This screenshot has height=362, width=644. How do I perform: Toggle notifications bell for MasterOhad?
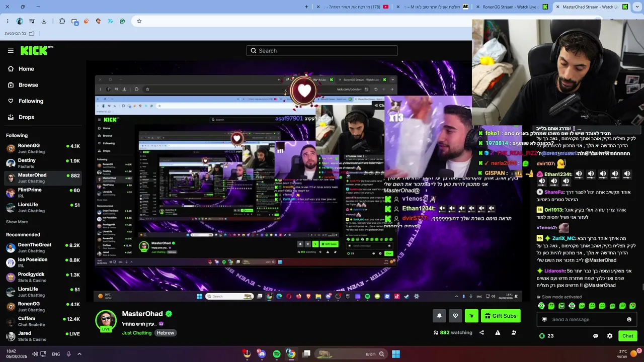[439, 316]
